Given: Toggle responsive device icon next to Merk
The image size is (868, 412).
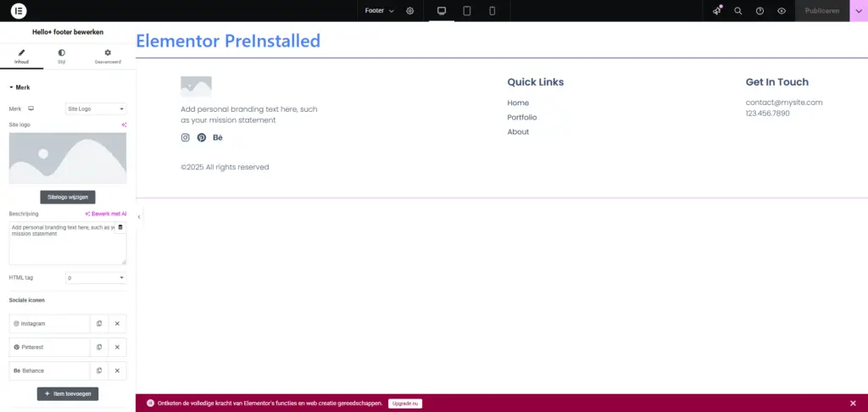Looking at the screenshot, I should coord(31,109).
